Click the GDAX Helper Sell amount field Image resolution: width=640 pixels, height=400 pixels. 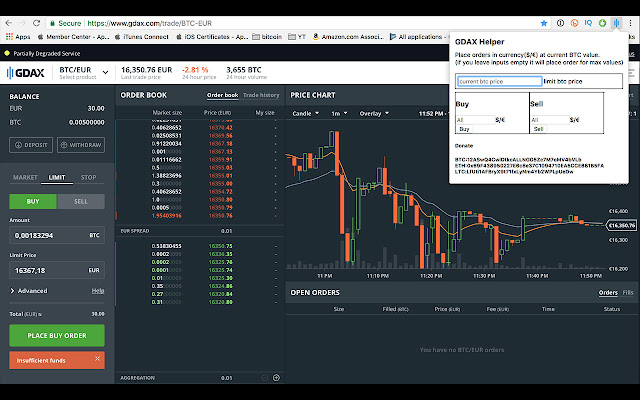pyautogui.click(x=550, y=120)
